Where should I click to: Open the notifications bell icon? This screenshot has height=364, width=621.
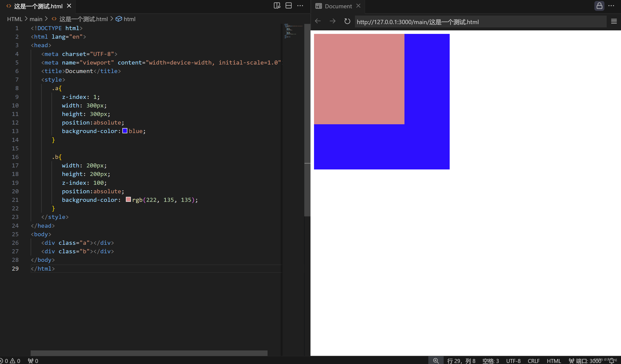pyautogui.click(x=611, y=361)
